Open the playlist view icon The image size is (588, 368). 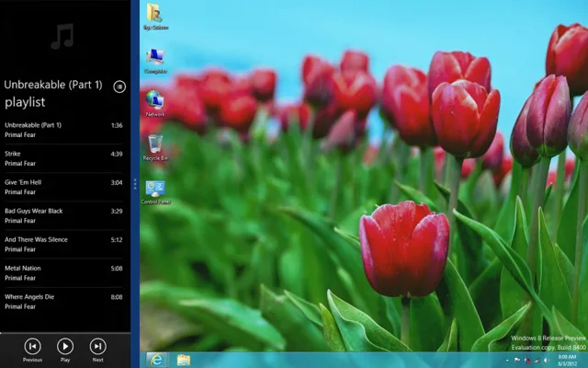click(x=119, y=86)
